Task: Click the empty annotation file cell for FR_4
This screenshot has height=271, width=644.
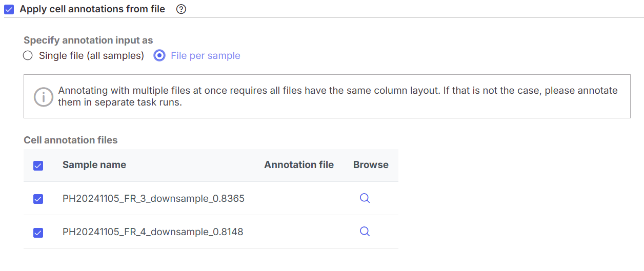Action: (299, 232)
